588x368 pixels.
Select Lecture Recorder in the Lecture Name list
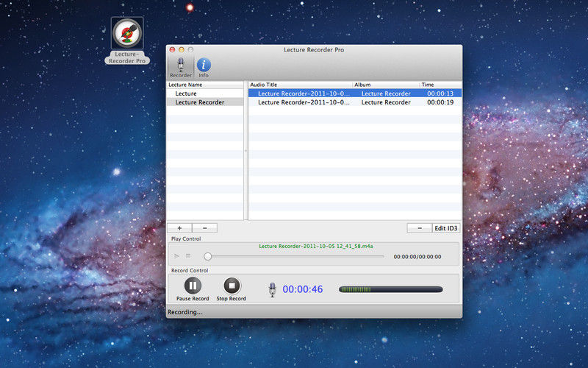click(205, 102)
